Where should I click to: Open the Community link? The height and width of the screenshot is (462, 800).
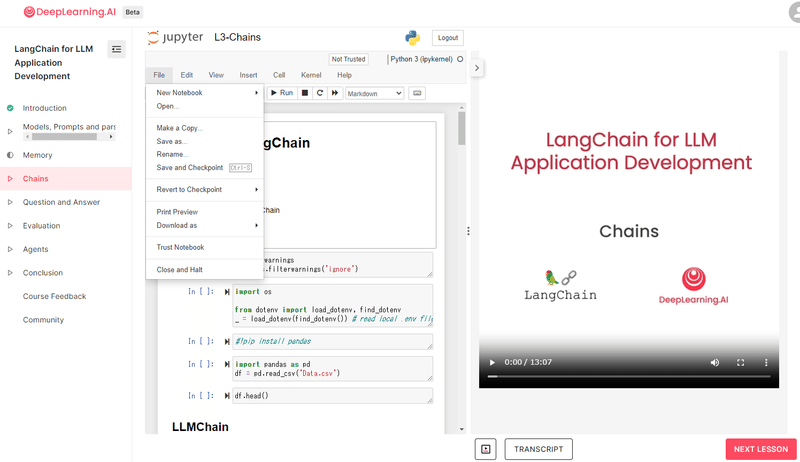[43, 320]
